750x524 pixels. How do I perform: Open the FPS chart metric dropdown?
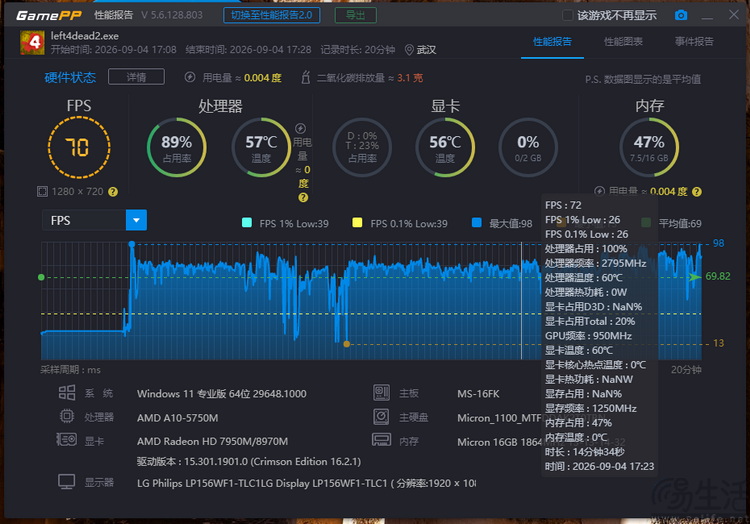(136, 220)
